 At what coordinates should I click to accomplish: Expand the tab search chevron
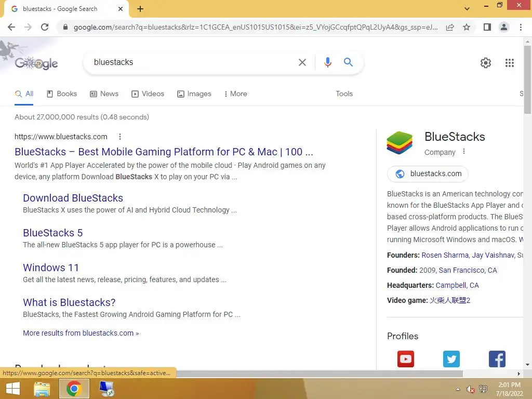[x=467, y=9]
